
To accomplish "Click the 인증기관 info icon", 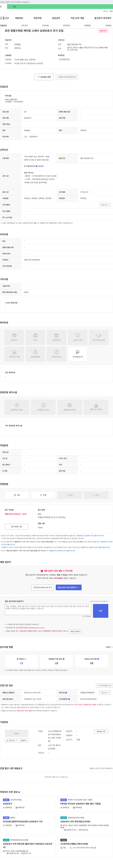I will (x=66, y=693).
